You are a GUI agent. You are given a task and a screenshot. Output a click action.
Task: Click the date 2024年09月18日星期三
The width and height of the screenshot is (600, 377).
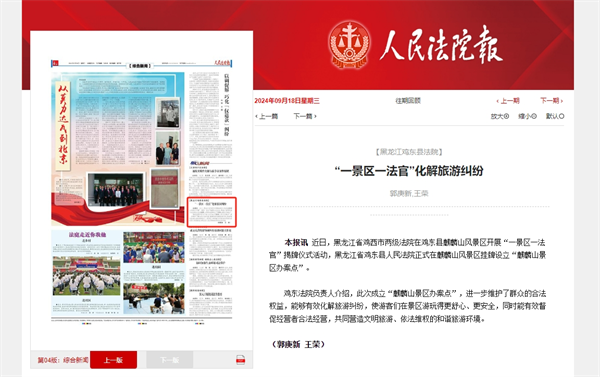point(287,101)
